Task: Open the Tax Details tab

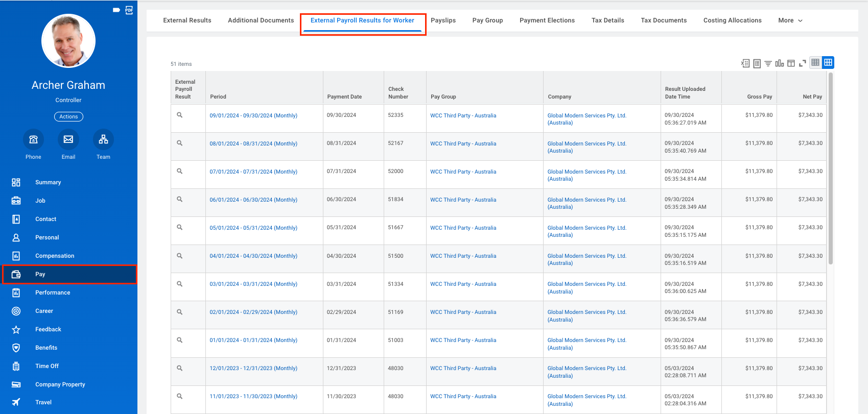Action: [x=608, y=20]
